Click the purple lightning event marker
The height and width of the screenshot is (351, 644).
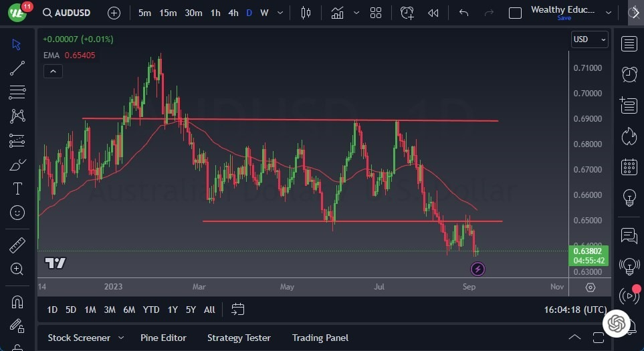pos(477,269)
